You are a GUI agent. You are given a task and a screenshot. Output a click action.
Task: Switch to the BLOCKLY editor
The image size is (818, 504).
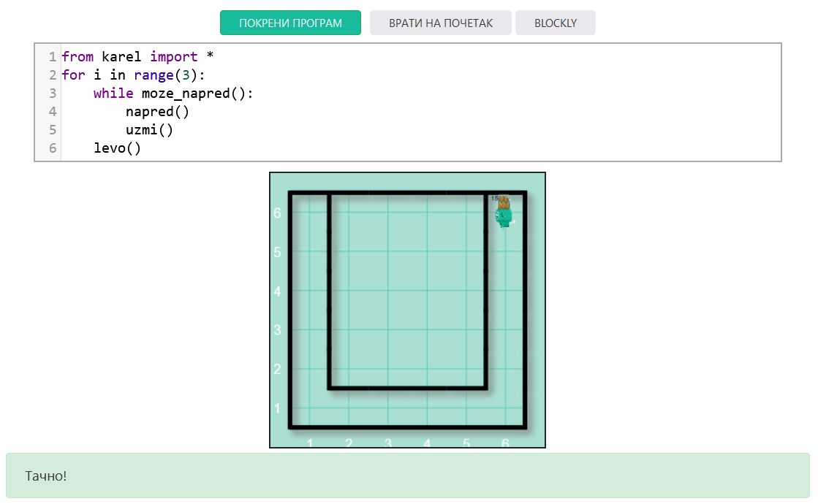(x=555, y=23)
